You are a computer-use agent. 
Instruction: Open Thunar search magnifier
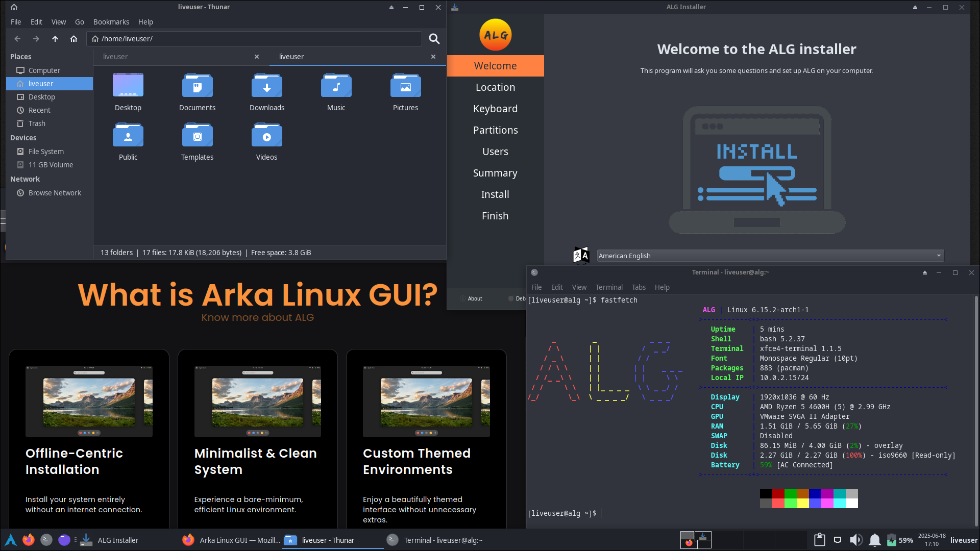click(434, 39)
